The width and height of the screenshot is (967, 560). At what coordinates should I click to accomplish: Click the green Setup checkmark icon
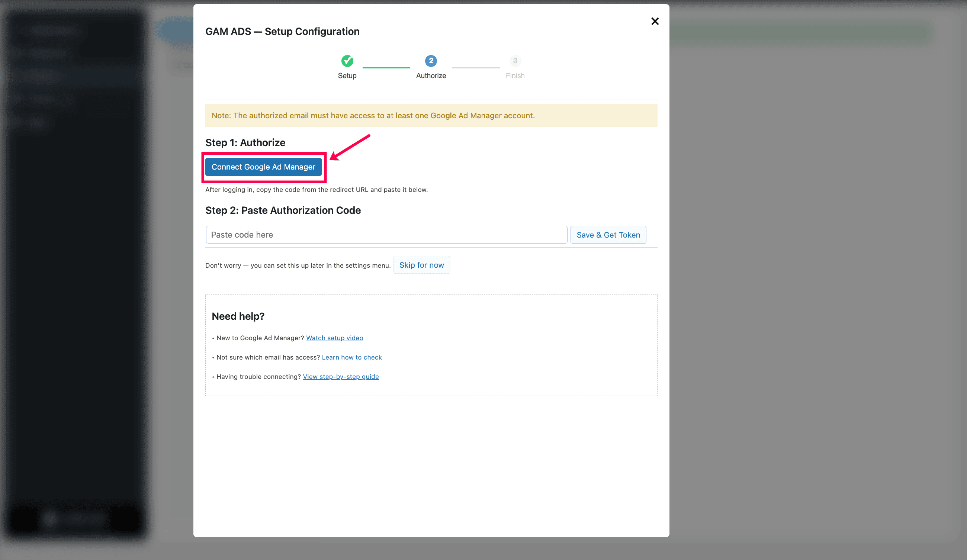click(347, 61)
